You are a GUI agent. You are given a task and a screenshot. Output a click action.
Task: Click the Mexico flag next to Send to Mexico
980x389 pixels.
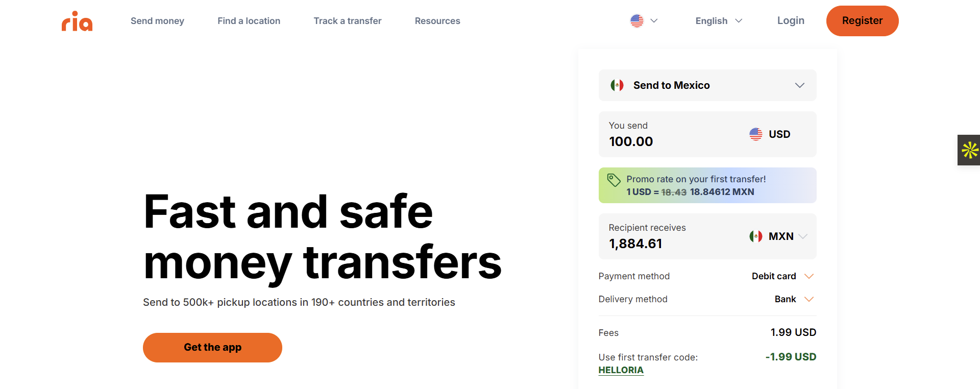tap(617, 85)
